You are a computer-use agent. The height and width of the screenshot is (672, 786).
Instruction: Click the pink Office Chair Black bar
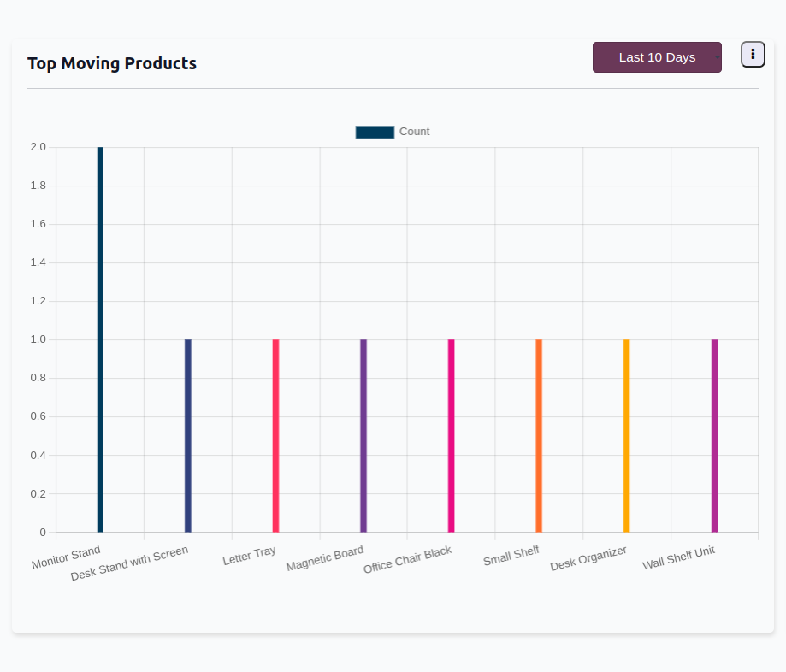(451, 436)
